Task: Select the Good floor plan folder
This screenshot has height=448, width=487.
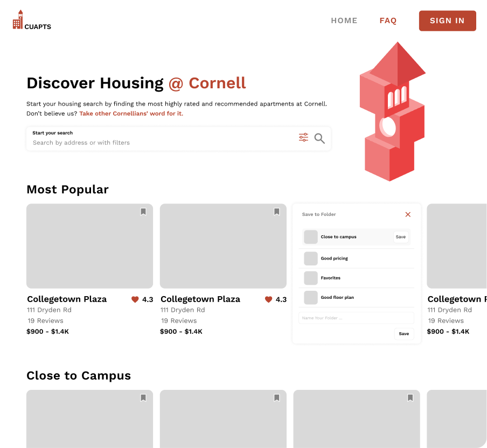Action: pyautogui.click(x=357, y=297)
